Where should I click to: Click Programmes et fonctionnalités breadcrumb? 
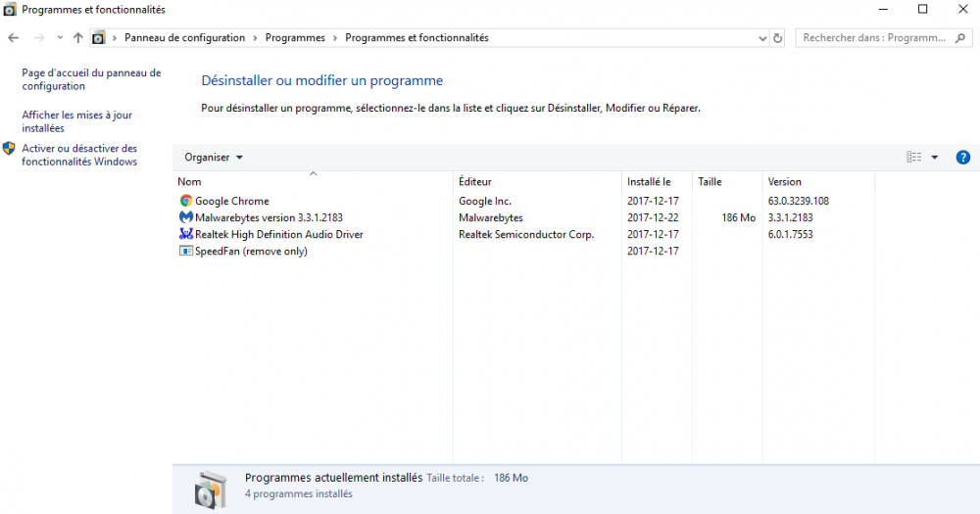pyautogui.click(x=416, y=38)
